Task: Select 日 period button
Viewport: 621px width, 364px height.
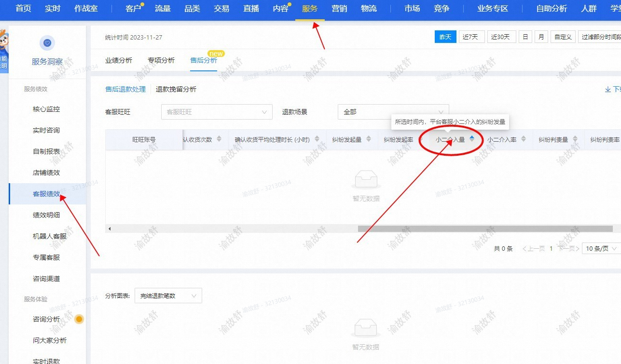Action: [x=525, y=37]
